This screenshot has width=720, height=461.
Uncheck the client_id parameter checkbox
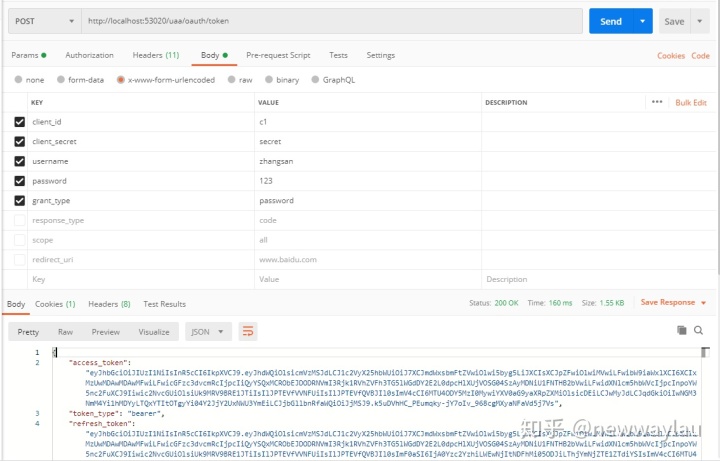19,122
